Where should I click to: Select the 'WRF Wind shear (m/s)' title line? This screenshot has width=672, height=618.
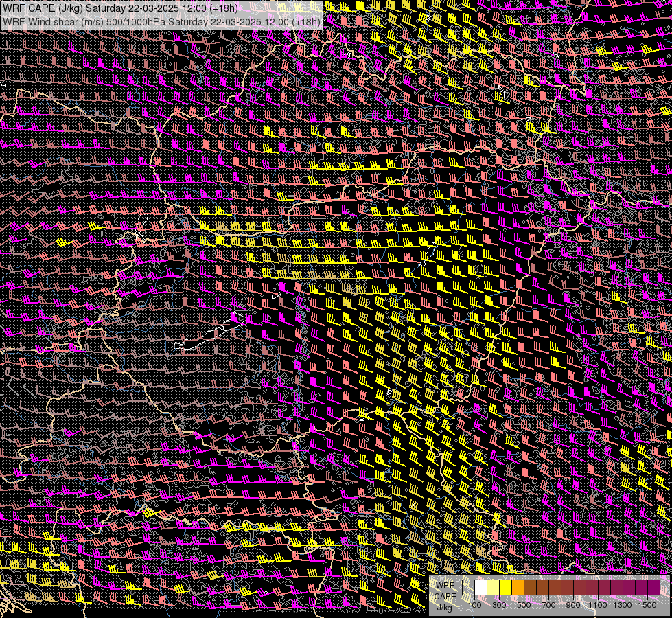pyautogui.click(x=161, y=21)
